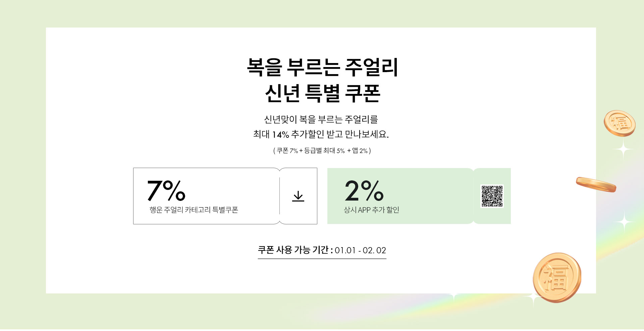The width and height of the screenshot is (644, 331).
Task: Click the "쿠폰 사용 가능 기간" label
Action: (x=293, y=250)
